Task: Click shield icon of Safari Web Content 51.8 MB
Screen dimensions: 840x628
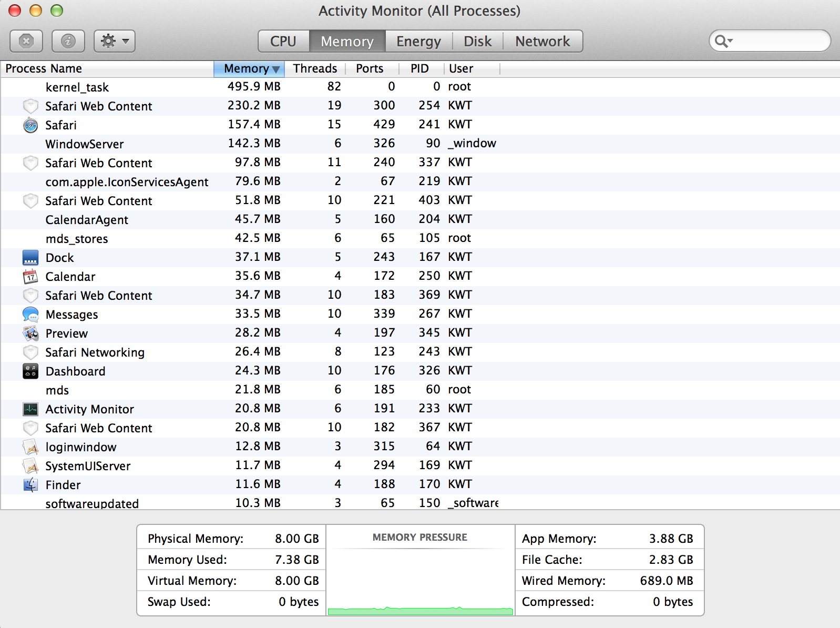Action: point(30,201)
